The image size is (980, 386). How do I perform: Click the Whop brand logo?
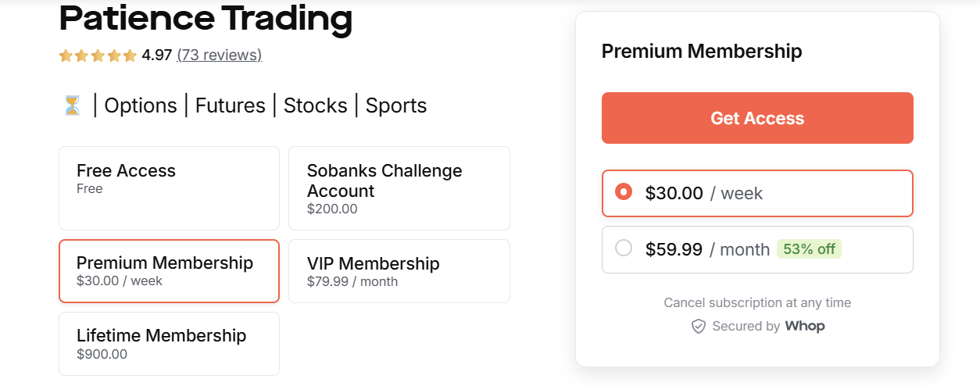pyautogui.click(x=804, y=326)
